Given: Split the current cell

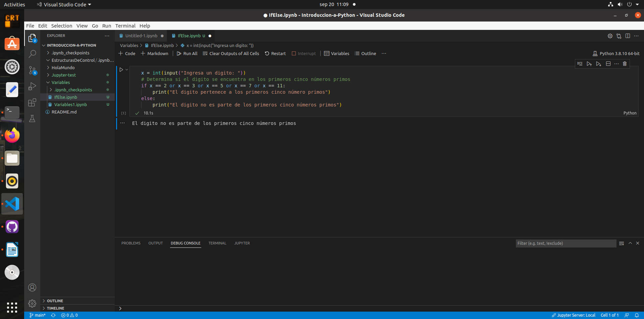Looking at the screenshot, I should pyautogui.click(x=608, y=64).
